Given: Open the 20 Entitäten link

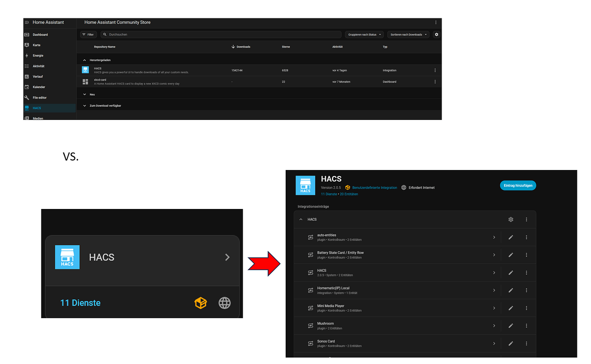Looking at the screenshot, I should click(x=349, y=194).
